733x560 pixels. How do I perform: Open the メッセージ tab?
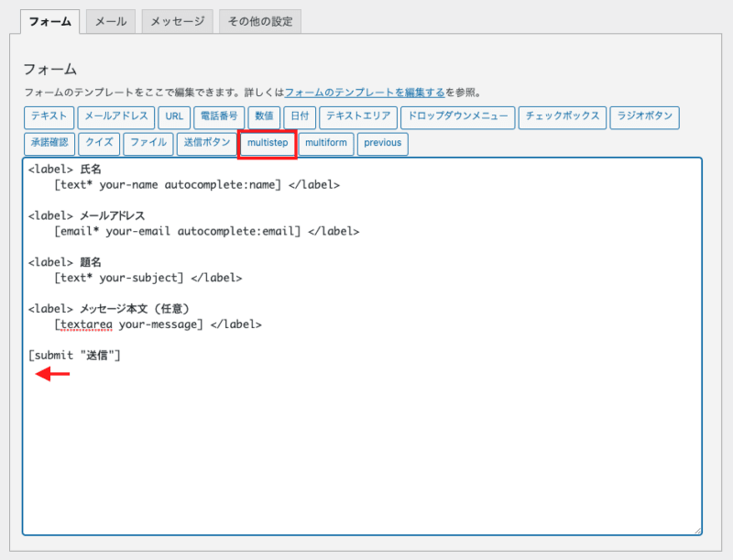[x=178, y=21]
